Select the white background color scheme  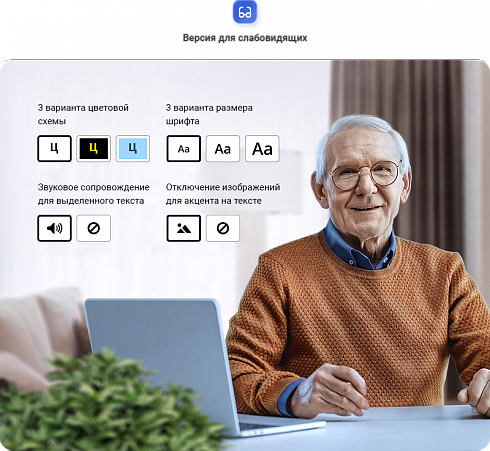[x=54, y=148]
